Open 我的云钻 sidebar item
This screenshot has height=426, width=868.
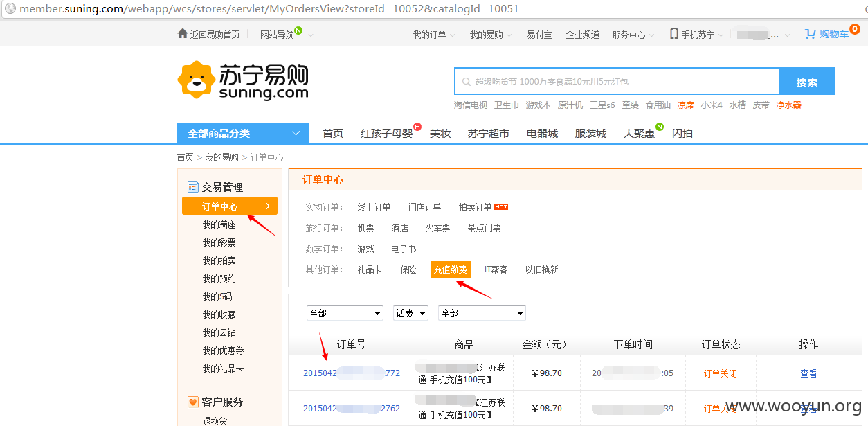219,332
